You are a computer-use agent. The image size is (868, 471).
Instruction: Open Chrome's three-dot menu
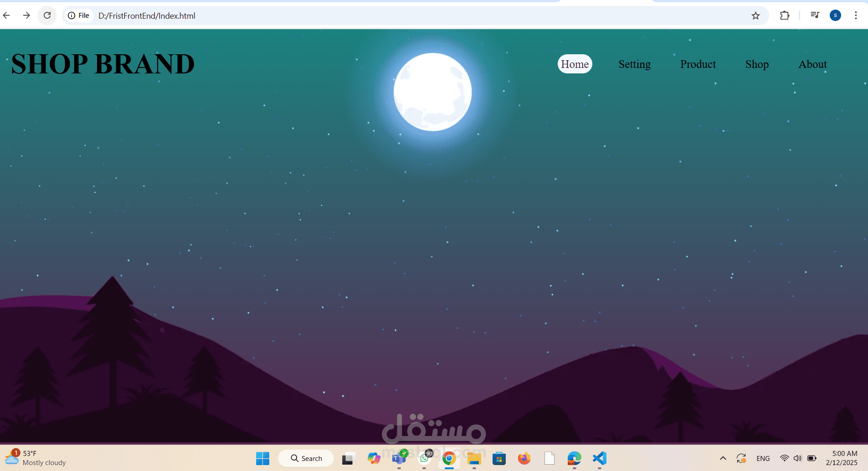coord(856,16)
